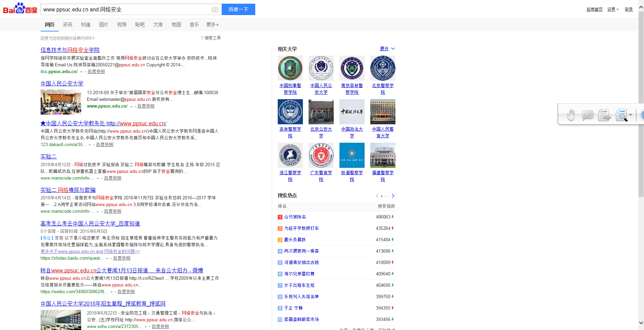Open the 设置 settings dropdown
Screen dimensions: 644x330
(x=613, y=9)
